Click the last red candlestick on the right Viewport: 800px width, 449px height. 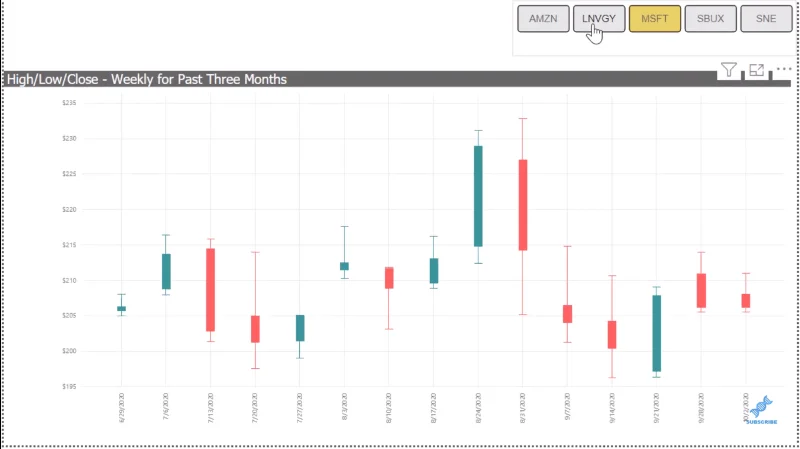pos(746,301)
